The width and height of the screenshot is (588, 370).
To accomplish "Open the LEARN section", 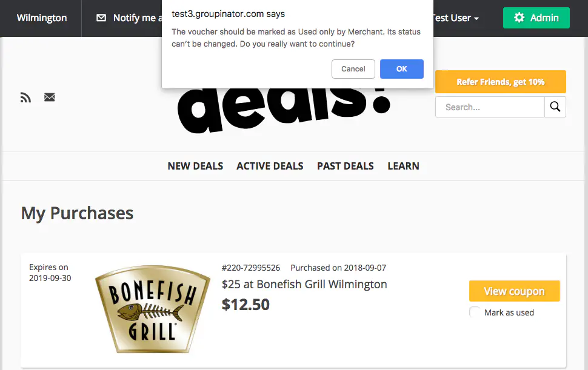I will pyautogui.click(x=403, y=165).
